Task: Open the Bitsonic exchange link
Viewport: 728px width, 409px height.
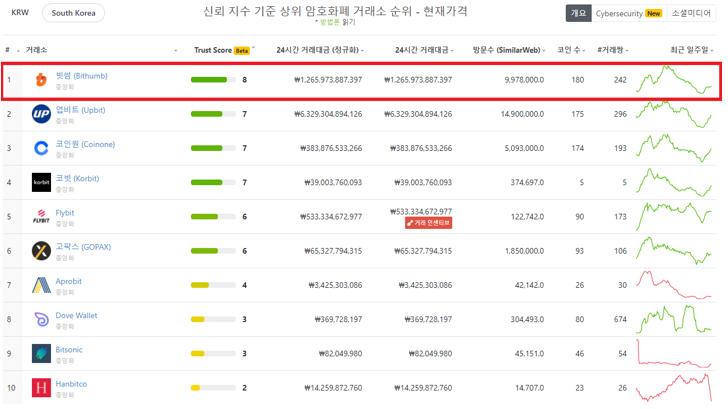Action: point(69,350)
